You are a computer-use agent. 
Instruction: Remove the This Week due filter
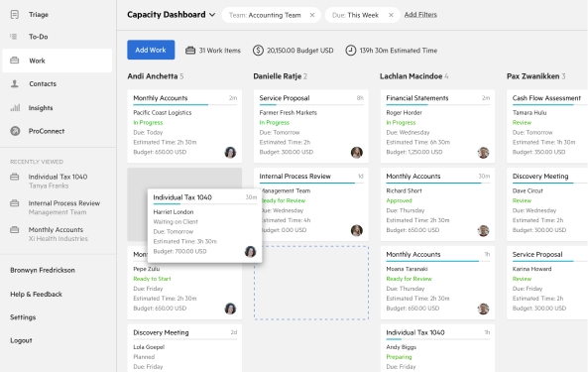point(391,15)
